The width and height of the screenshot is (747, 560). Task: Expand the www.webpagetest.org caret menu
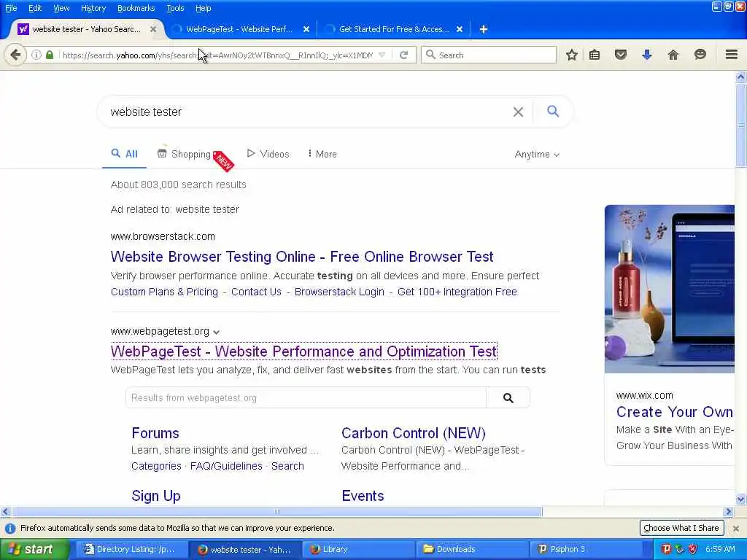(216, 332)
